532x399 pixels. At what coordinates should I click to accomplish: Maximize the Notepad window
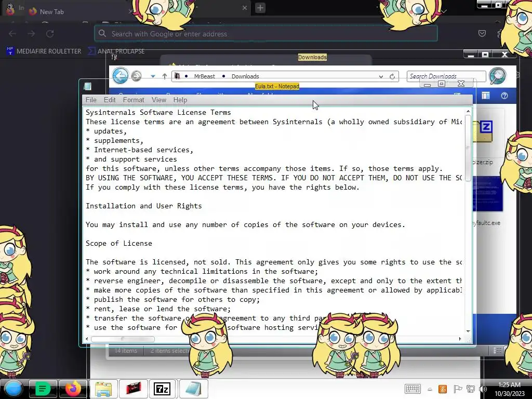442,84
